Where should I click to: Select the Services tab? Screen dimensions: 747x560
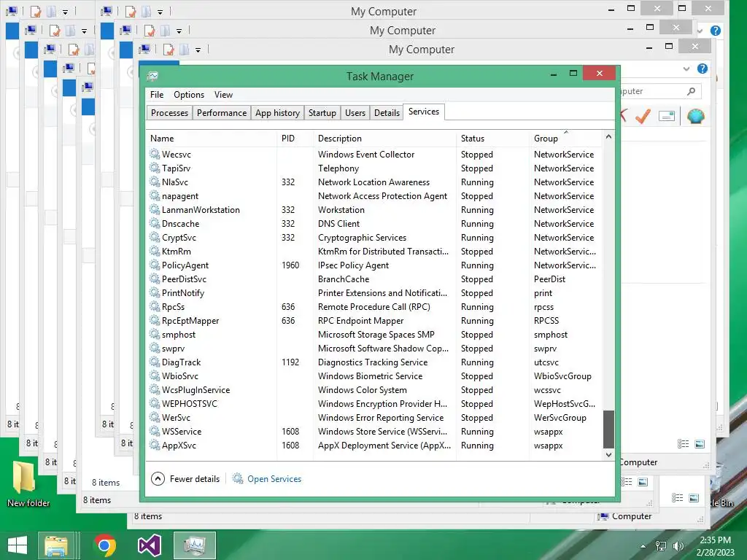[424, 112]
